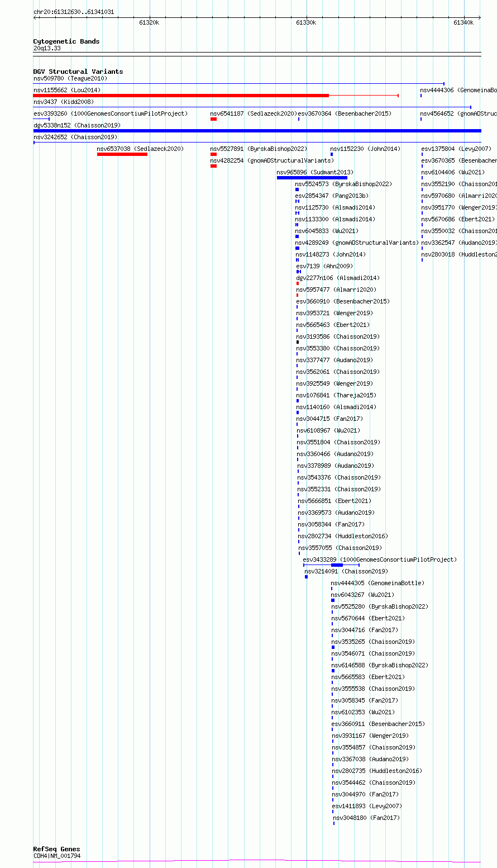497x868 pixels.
Task: Select nsv1148273 (John2014) label
Action: tap(331, 254)
